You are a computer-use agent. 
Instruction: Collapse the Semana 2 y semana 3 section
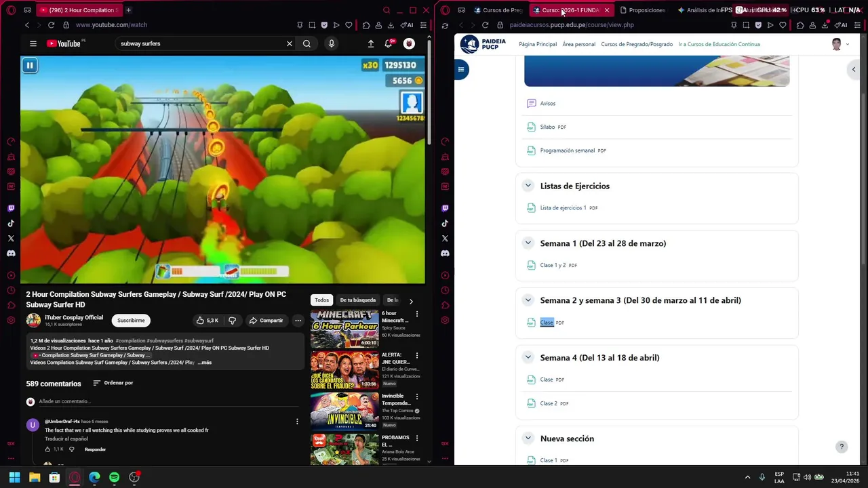pyautogui.click(x=528, y=300)
